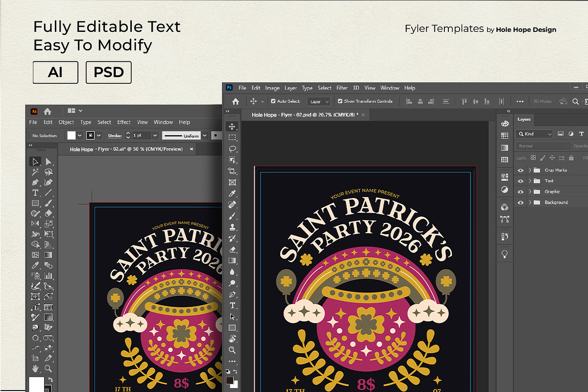Open the Photoshop Learn lightbulb panel icon
This screenshot has height=392, width=588.
pos(505,254)
